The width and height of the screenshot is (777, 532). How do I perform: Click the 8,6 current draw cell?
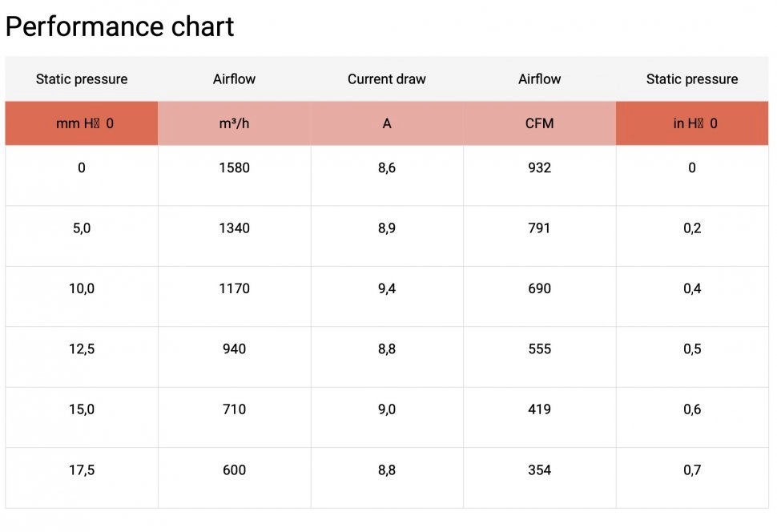click(387, 168)
